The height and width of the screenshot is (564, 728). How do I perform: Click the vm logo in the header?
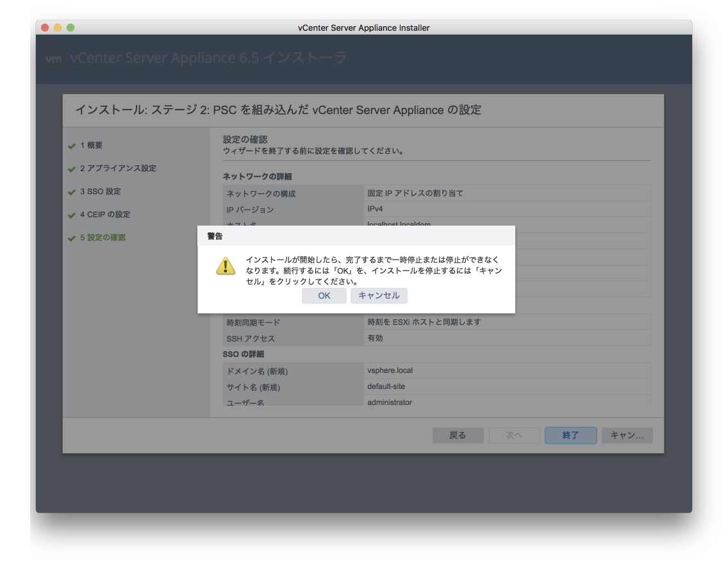[x=54, y=58]
